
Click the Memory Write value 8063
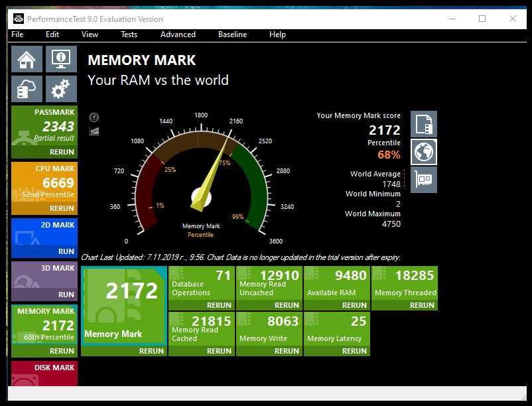pyautogui.click(x=283, y=321)
